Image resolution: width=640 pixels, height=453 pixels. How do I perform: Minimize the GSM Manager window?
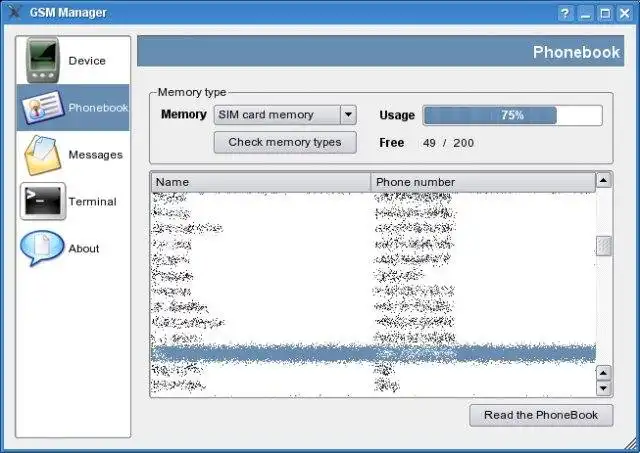585,14
